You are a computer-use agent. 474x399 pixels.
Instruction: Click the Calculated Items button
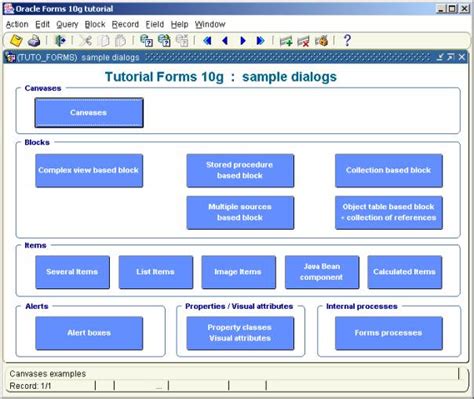[x=405, y=272]
